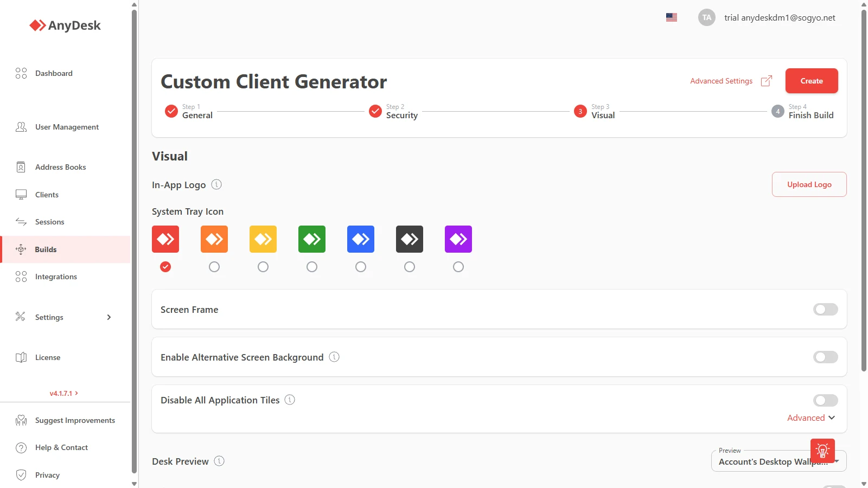Pick the yellow system tray icon
Viewport: 868px width, 488px height.
[263, 239]
